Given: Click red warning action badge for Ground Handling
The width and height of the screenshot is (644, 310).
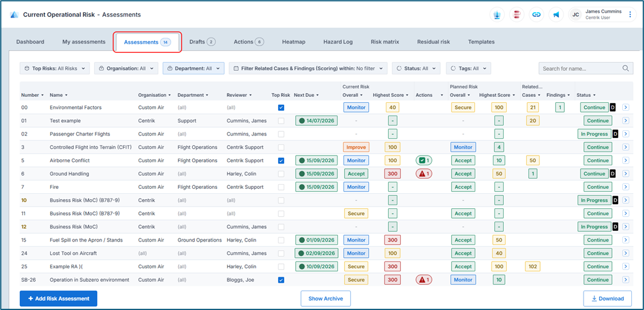Looking at the screenshot, I should click(423, 174).
